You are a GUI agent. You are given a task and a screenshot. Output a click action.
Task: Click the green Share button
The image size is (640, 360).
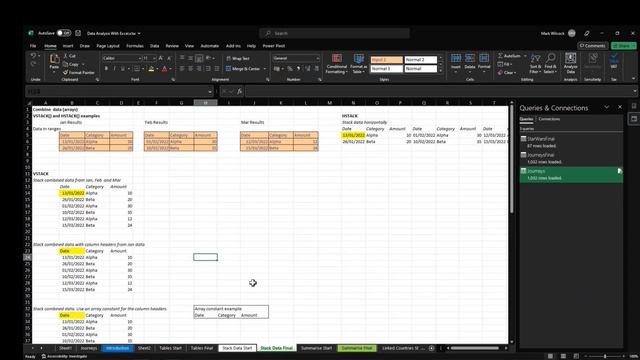point(623,46)
